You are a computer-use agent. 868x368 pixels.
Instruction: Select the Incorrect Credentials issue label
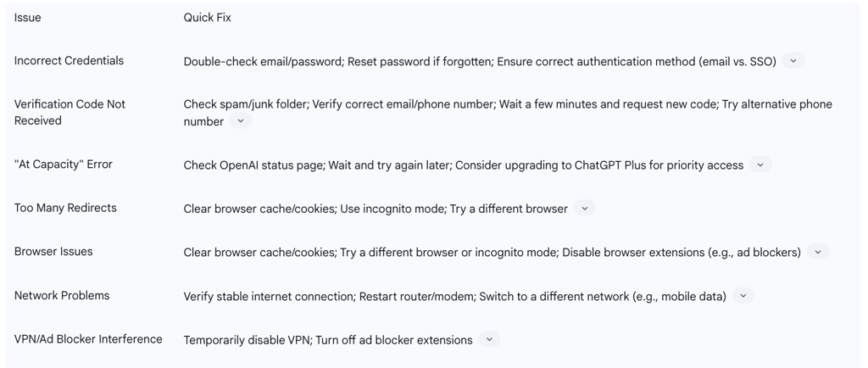pos(69,61)
